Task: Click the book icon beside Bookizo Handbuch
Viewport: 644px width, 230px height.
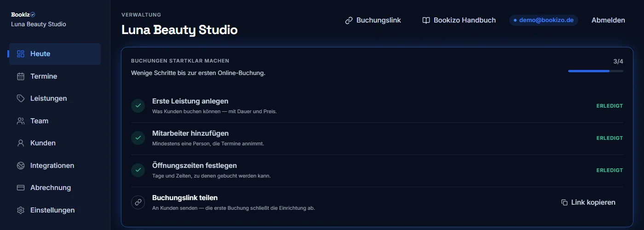Action: [426, 20]
